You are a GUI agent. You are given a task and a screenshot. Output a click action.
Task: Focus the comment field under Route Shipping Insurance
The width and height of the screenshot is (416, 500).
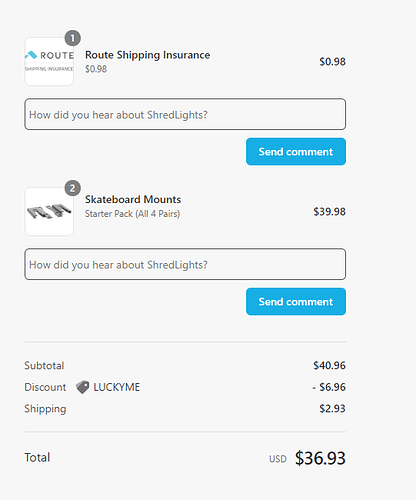(x=185, y=114)
